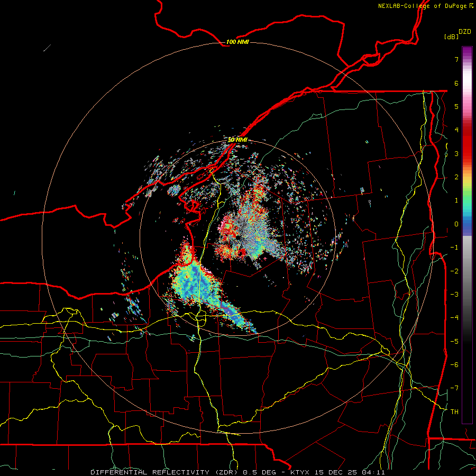Click the -1 value on the scale
This screenshot has height=476, width=476.
click(454, 248)
